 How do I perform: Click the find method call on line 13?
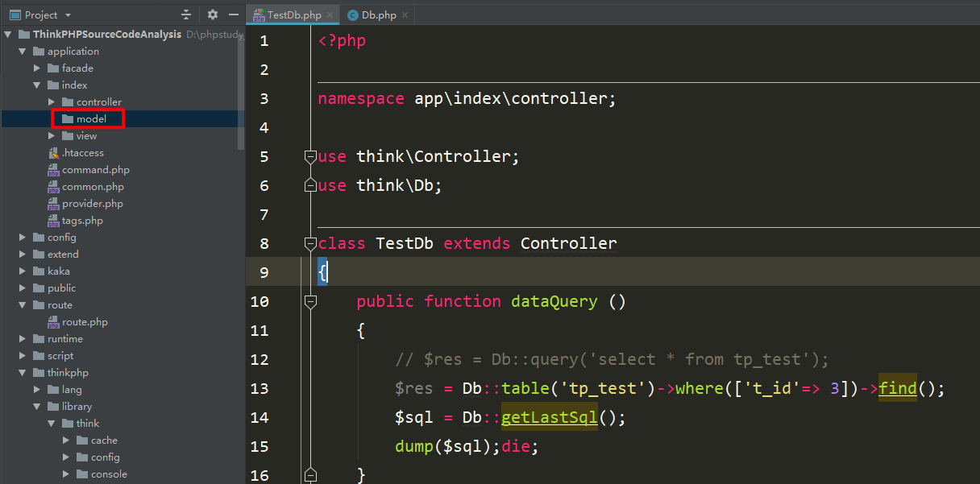pos(898,388)
